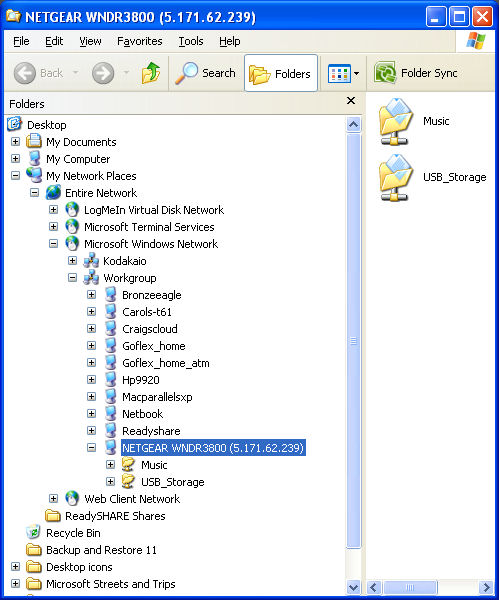Select My Documents icon in tree
This screenshot has width=499, height=600.
[x=34, y=142]
